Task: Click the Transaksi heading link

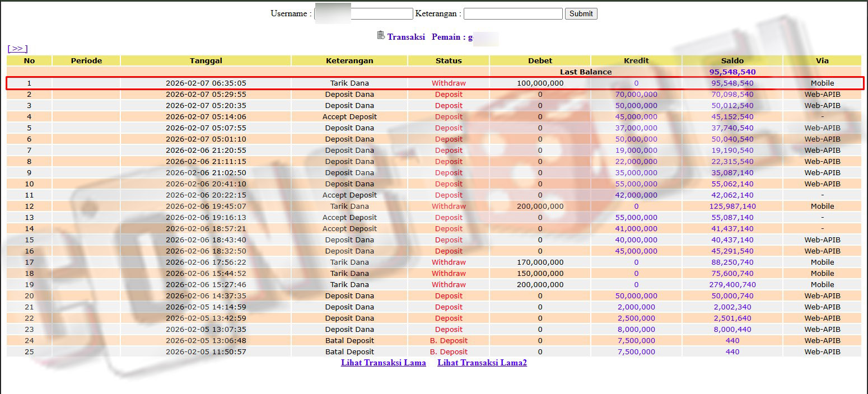Action: coord(405,37)
